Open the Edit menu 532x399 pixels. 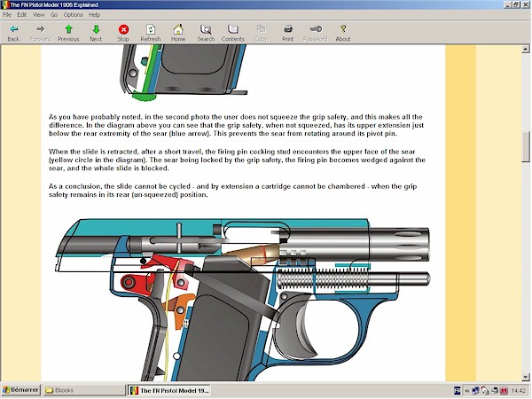point(22,15)
